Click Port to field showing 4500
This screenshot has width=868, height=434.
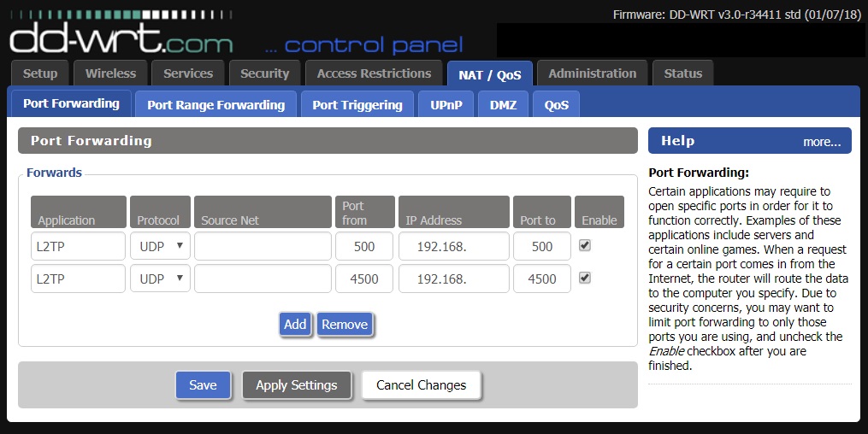pos(542,279)
